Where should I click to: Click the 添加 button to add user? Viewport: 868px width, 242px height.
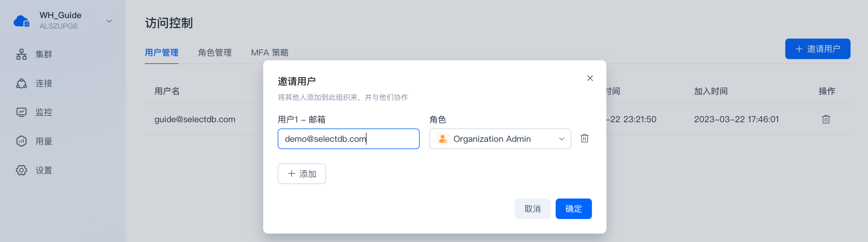coord(302,174)
